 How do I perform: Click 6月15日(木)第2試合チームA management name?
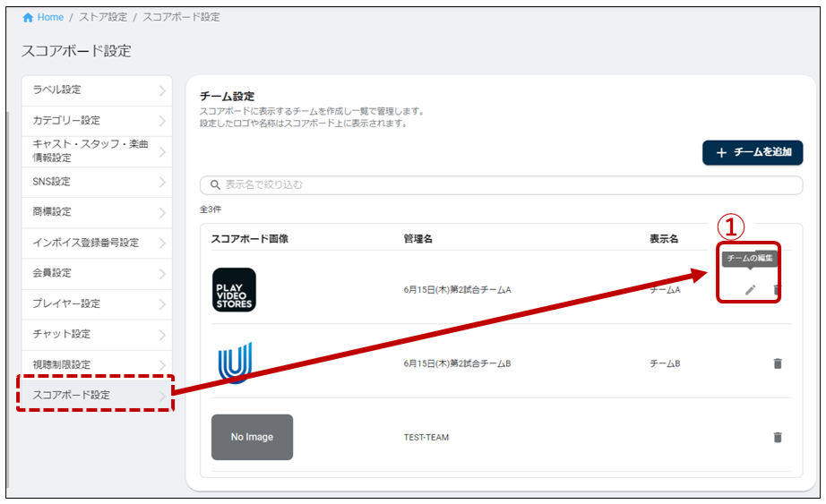[x=457, y=290]
